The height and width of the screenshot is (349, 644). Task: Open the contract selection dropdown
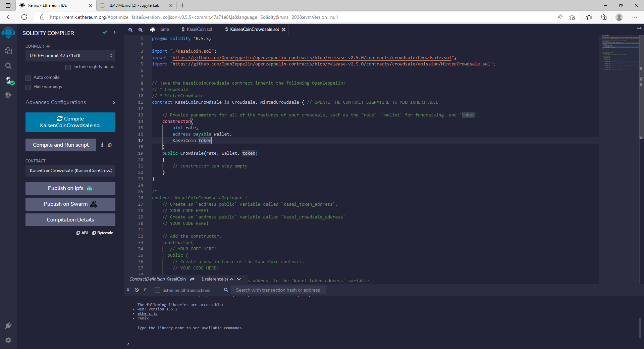click(70, 170)
